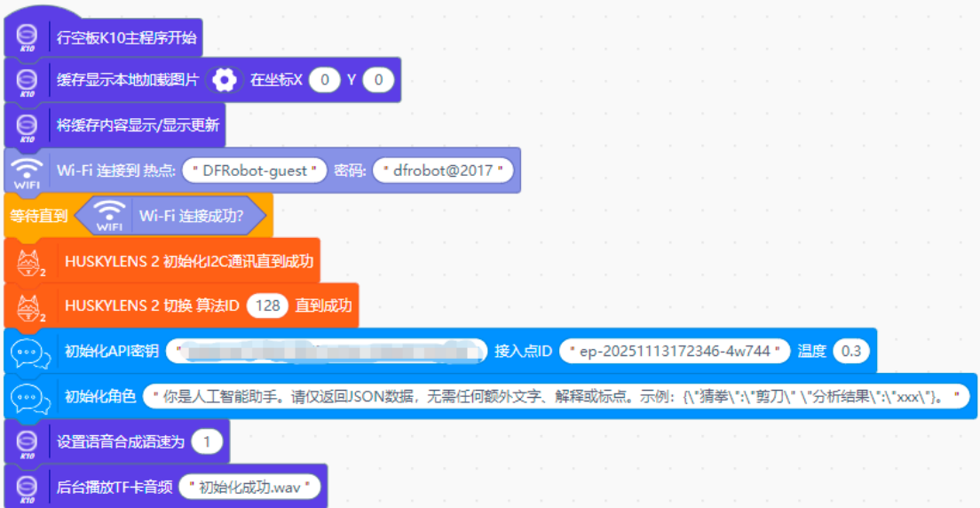Click WiFi icon inside Wi-Fi 连接成功 condition
Image resolution: width=980 pixels, height=508 pixels.
pyautogui.click(x=109, y=216)
